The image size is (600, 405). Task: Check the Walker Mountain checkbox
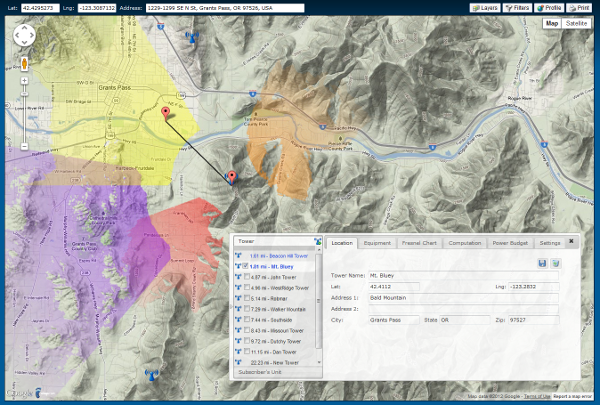pyautogui.click(x=247, y=309)
